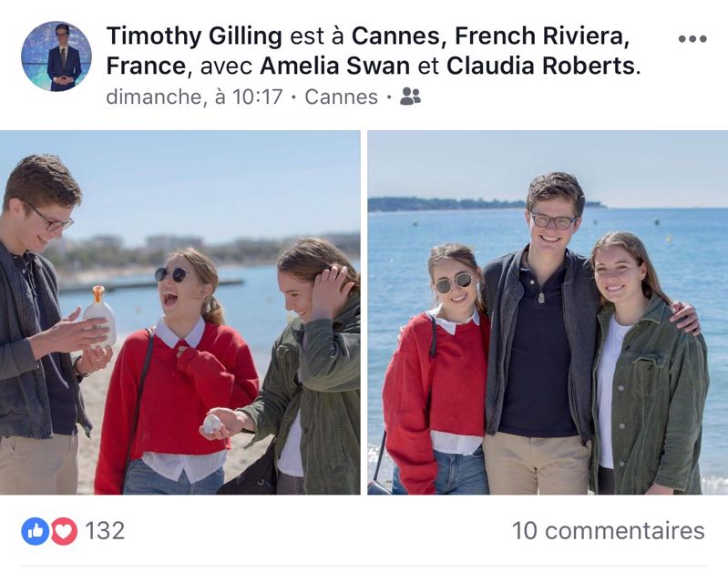Click the friends audience privacy icon
This screenshot has width=728, height=572.
click(410, 97)
